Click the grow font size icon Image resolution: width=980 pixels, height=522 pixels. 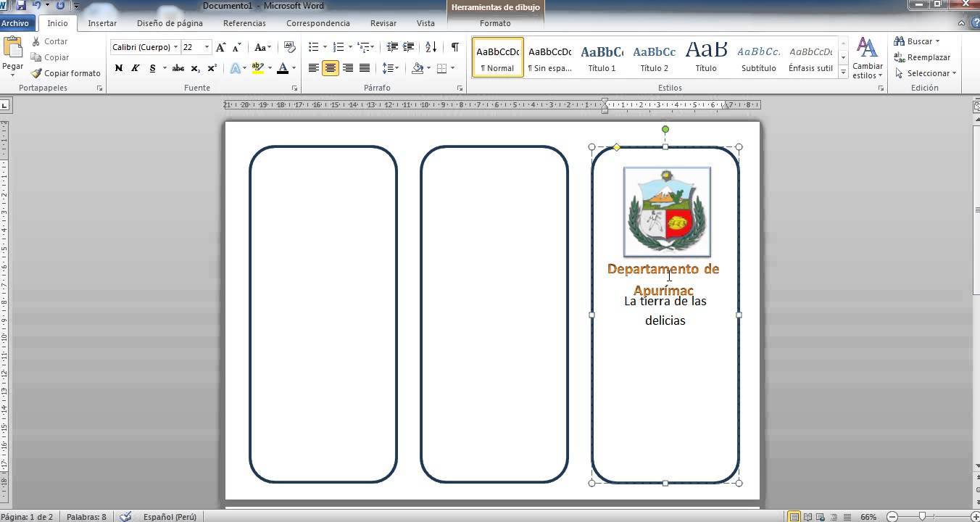221,47
